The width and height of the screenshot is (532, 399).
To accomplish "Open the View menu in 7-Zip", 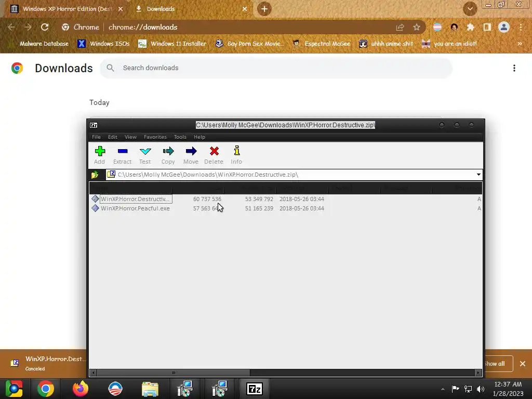I will click(130, 137).
